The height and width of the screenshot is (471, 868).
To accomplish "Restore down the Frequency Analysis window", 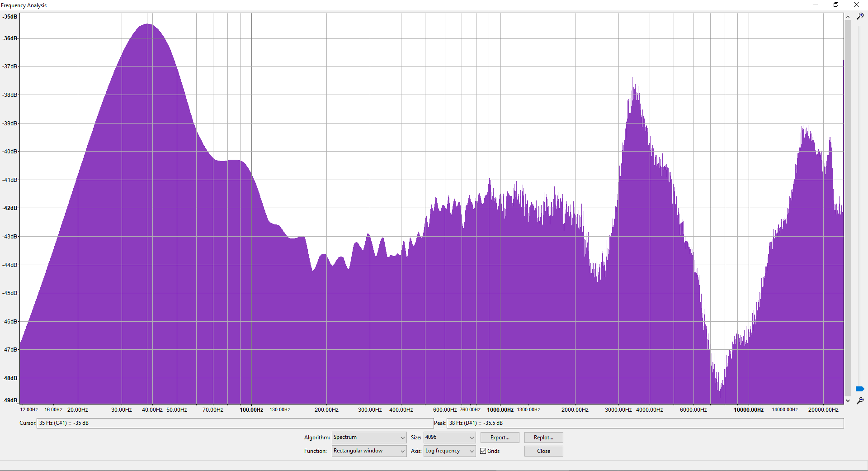I will [836, 5].
